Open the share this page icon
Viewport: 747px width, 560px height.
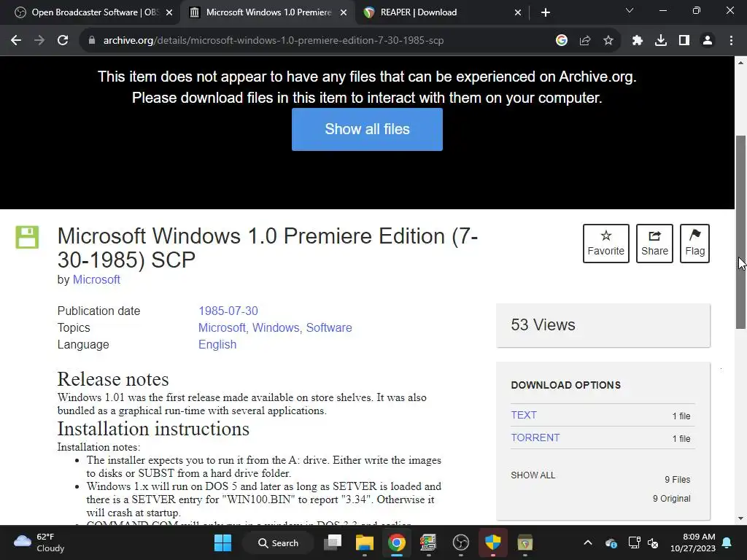[585, 41]
